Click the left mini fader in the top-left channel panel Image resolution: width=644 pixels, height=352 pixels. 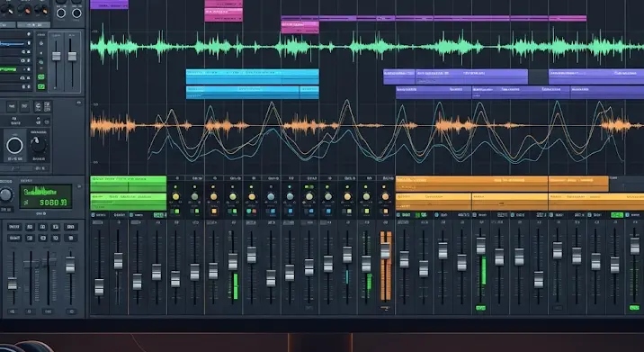pos(57,56)
